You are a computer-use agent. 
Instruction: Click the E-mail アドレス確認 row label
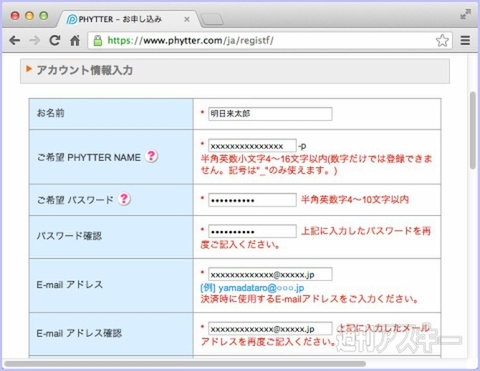79,333
